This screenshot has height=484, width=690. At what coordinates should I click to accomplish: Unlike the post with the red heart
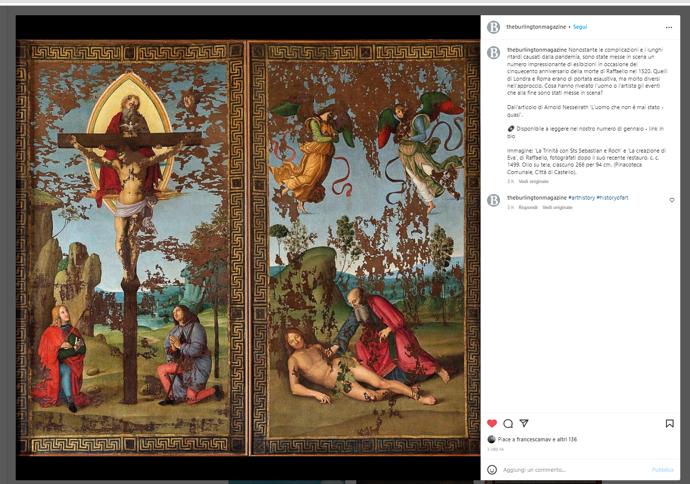tap(492, 423)
